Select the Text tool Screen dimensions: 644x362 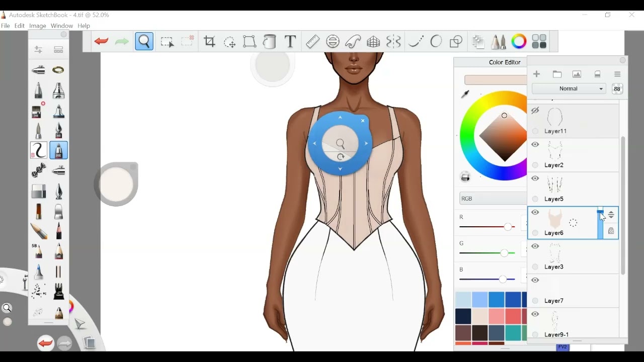pyautogui.click(x=290, y=42)
